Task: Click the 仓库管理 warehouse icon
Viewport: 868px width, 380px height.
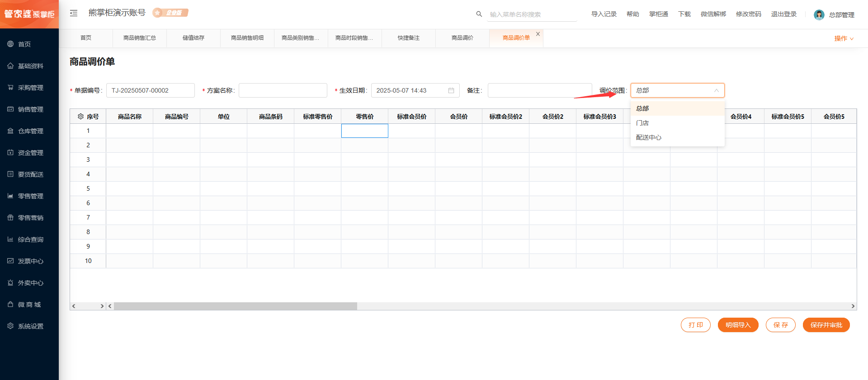Action: coord(10,131)
